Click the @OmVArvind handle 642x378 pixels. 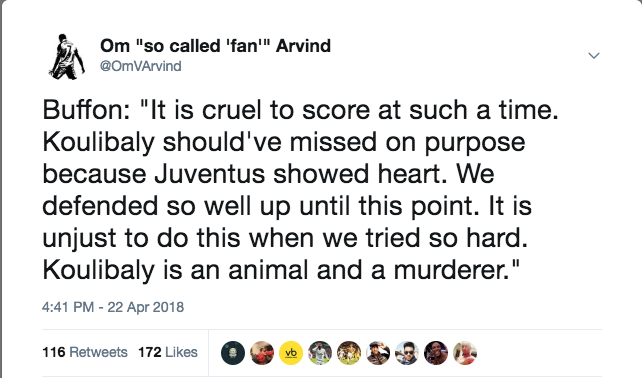(140, 66)
